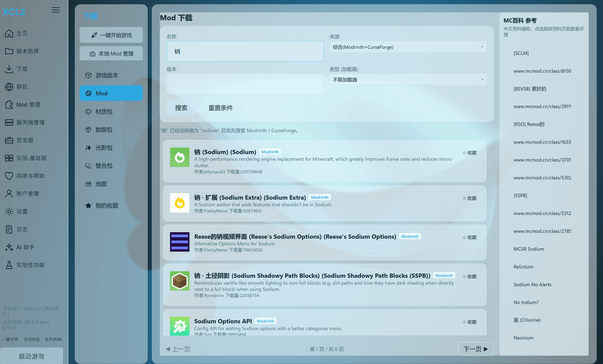Screen dimensions: 603x364
Task: Switch to the 游戏版本 tab
Action: (x=111, y=75)
